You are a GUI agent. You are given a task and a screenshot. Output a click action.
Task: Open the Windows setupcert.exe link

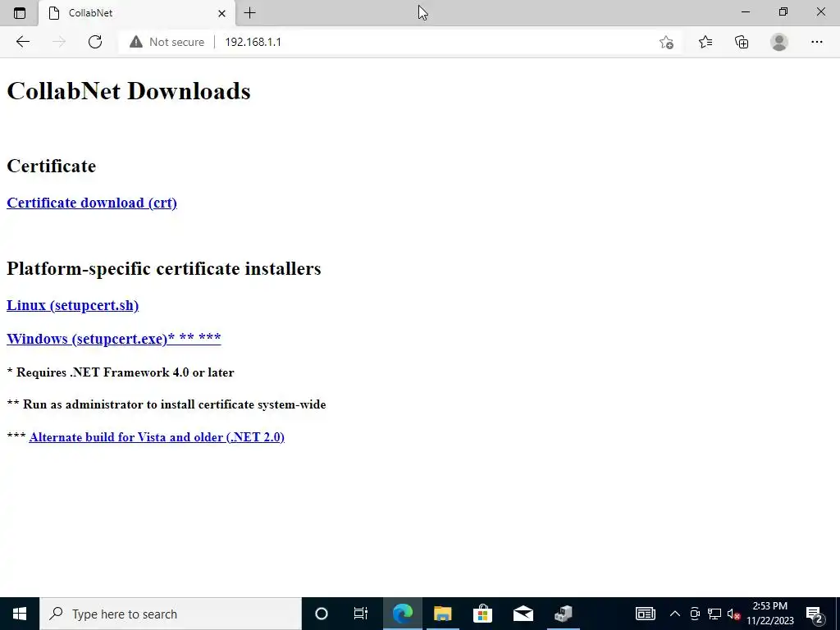point(113,339)
